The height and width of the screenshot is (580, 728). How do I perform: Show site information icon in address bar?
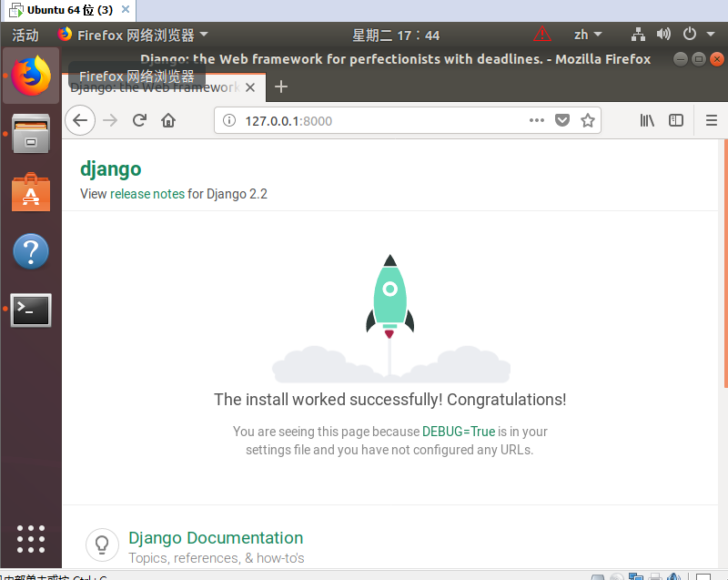click(229, 121)
